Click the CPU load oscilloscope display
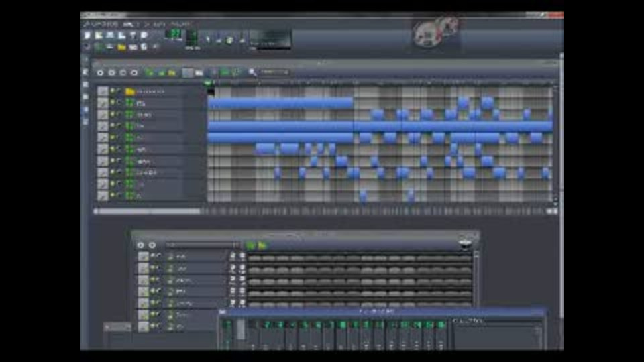The image size is (644, 362). (270, 40)
